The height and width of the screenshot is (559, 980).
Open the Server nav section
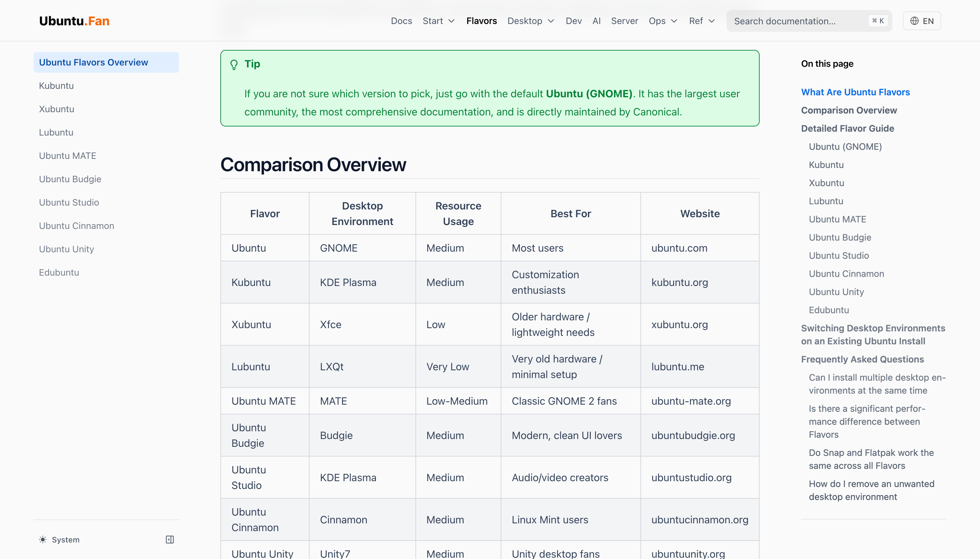click(625, 21)
